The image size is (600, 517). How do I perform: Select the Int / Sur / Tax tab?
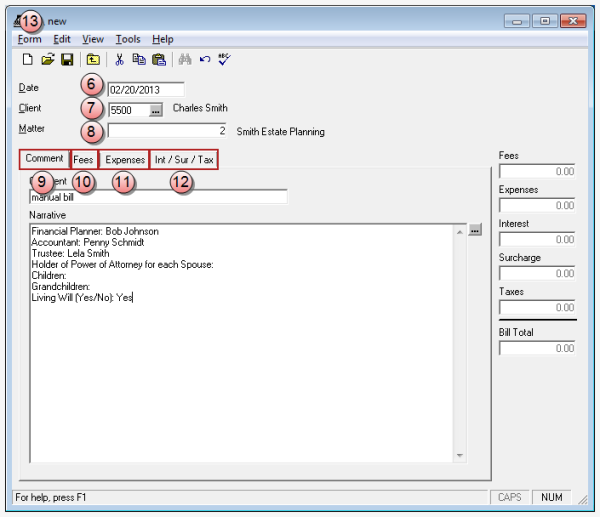click(183, 160)
